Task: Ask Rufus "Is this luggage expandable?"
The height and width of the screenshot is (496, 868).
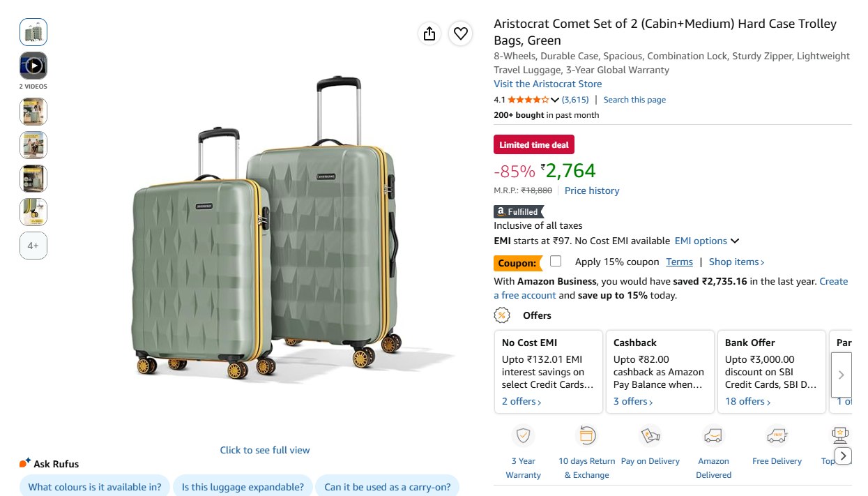Action: [x=243, y=487]
